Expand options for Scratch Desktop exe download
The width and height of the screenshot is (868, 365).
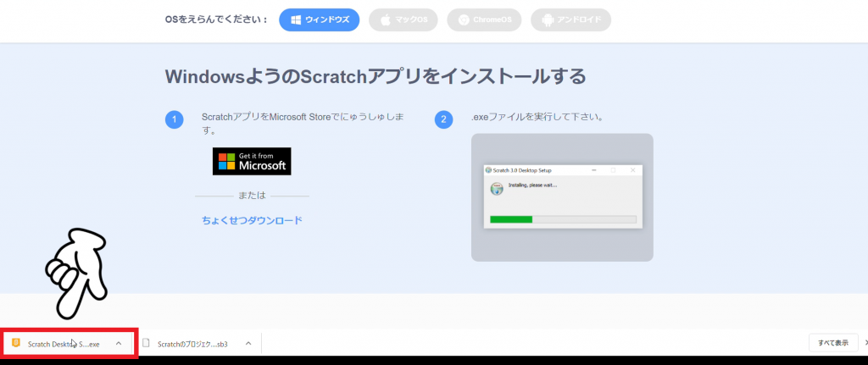point(119,344)
